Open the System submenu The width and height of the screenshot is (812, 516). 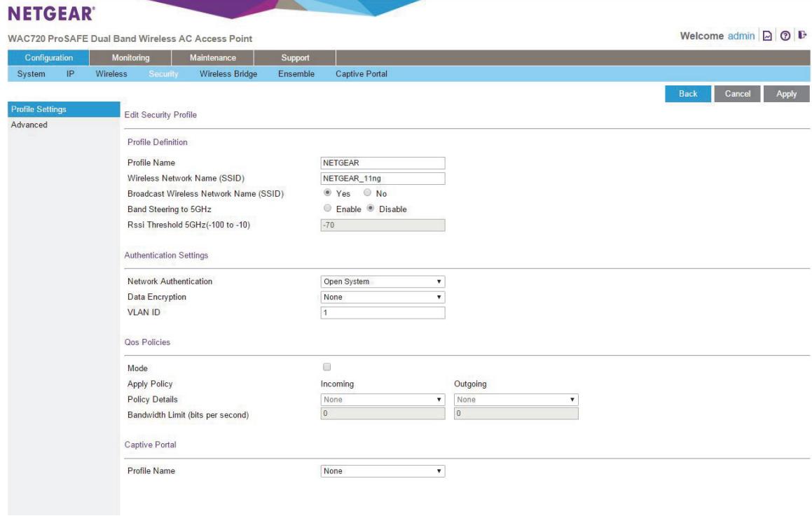click(x=31, y=74)
